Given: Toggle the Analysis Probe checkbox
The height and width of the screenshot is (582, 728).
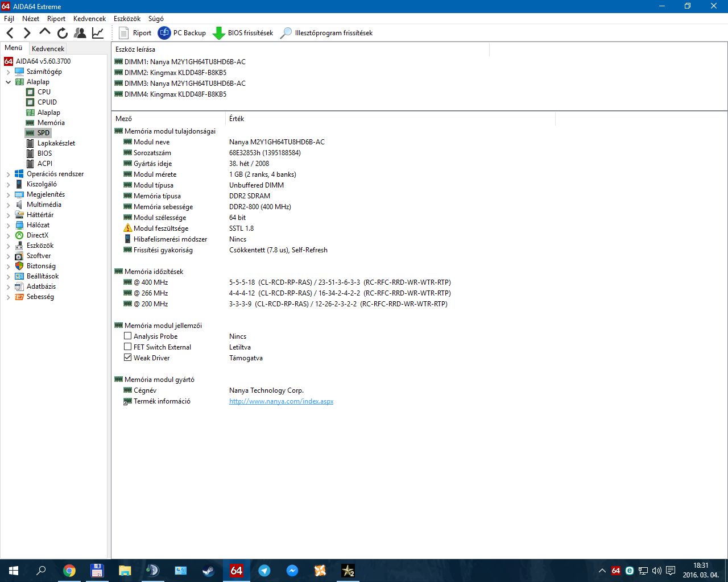Looking at the screenshot, I should click(x=127, y=336).
